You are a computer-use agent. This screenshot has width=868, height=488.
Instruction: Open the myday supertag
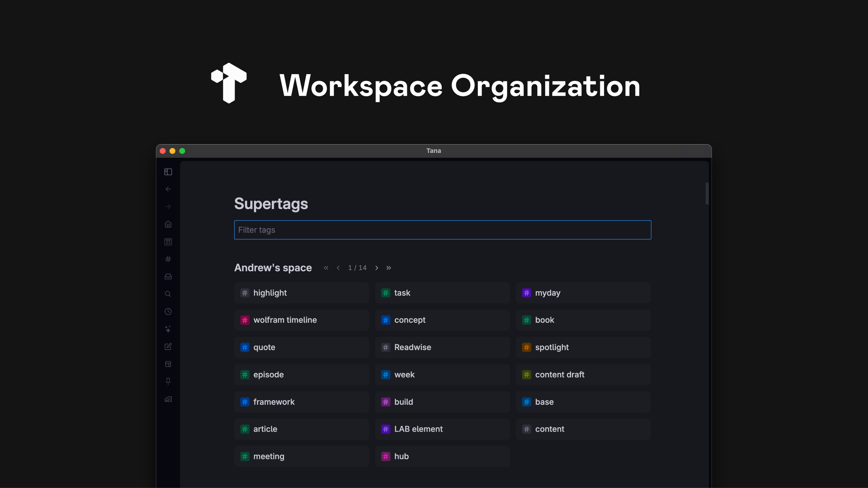coord(583,293)
